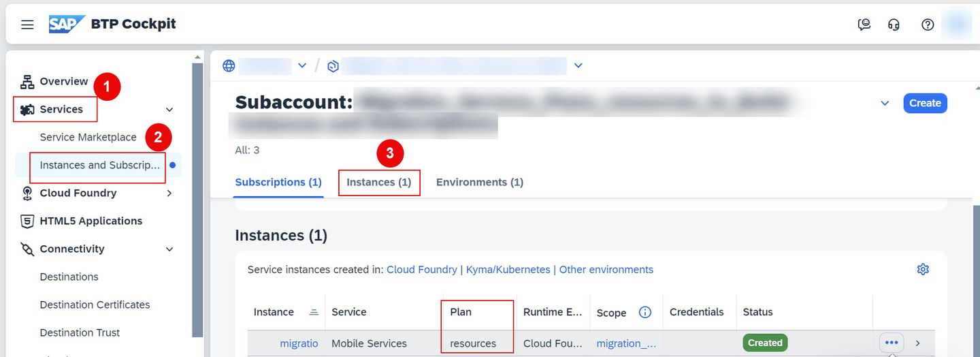Switch to the Subscriptions (1) tab
980x357 pixels.
point(278,183)
